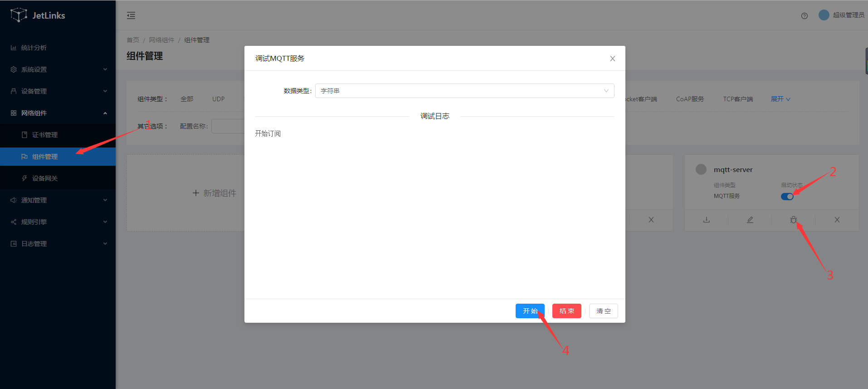This screenshot has height=389, width=868.
Task: Click the JetLinks logo icon
Action: coord(19,15)
